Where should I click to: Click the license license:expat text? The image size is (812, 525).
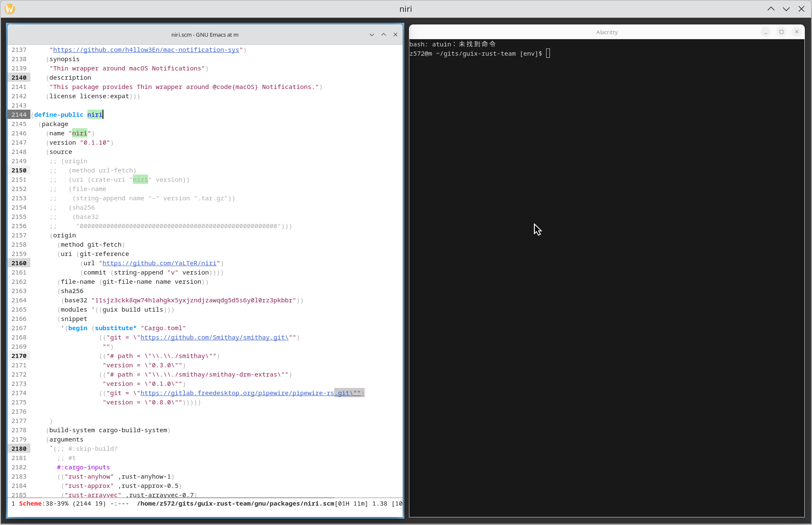[x=89, y=96]
